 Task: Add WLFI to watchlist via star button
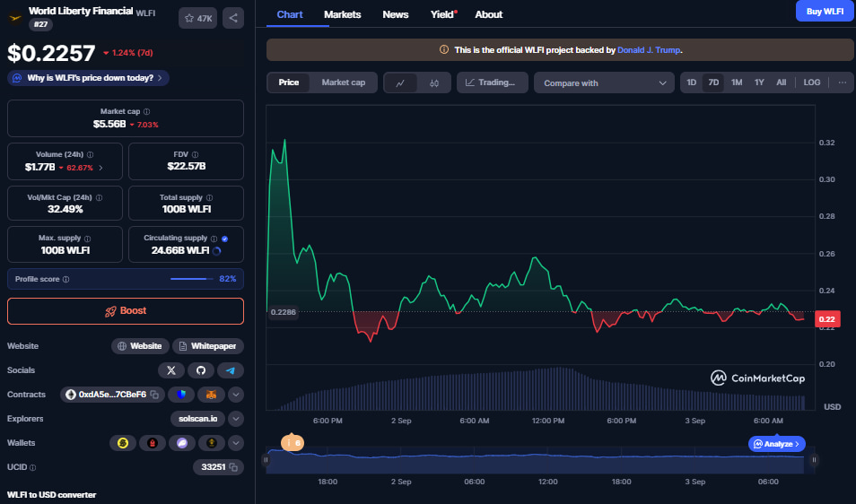pos(197,18)
